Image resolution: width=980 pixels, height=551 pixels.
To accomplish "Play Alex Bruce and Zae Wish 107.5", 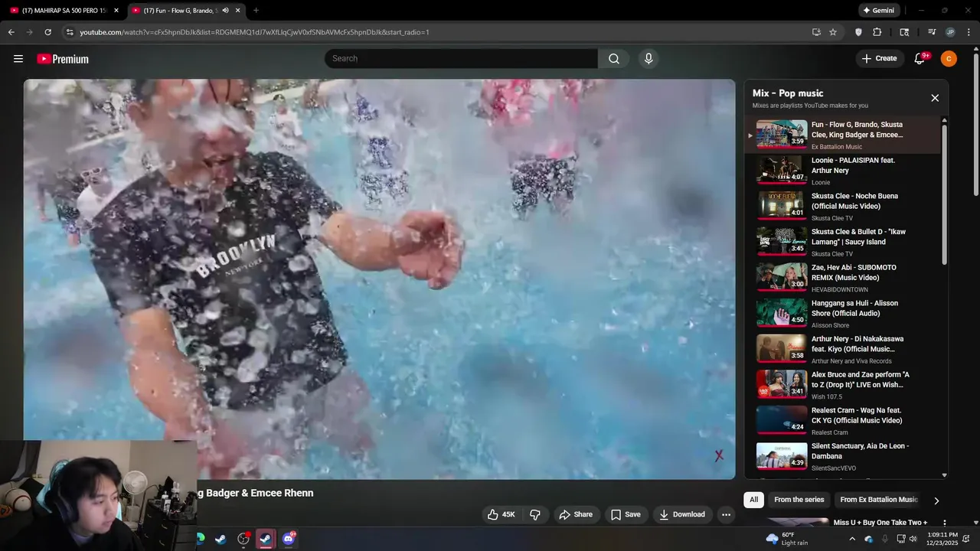I will pyautogui.click(x=842, y=386).
